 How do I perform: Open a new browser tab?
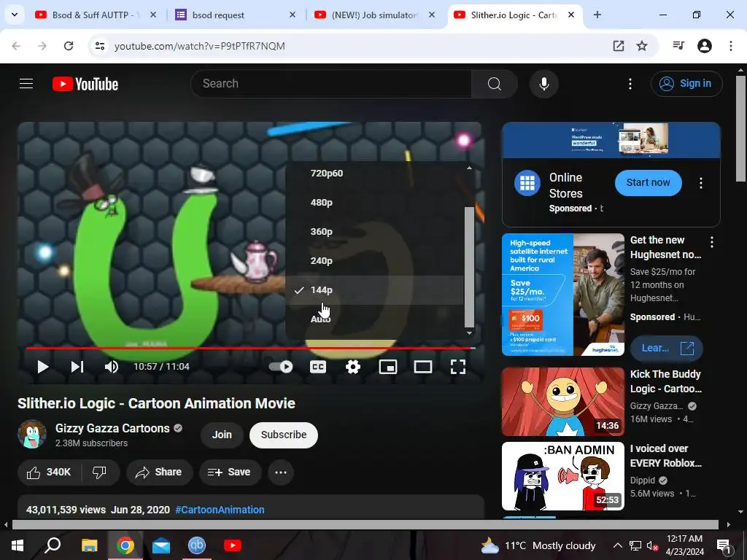tap(597, 15)
